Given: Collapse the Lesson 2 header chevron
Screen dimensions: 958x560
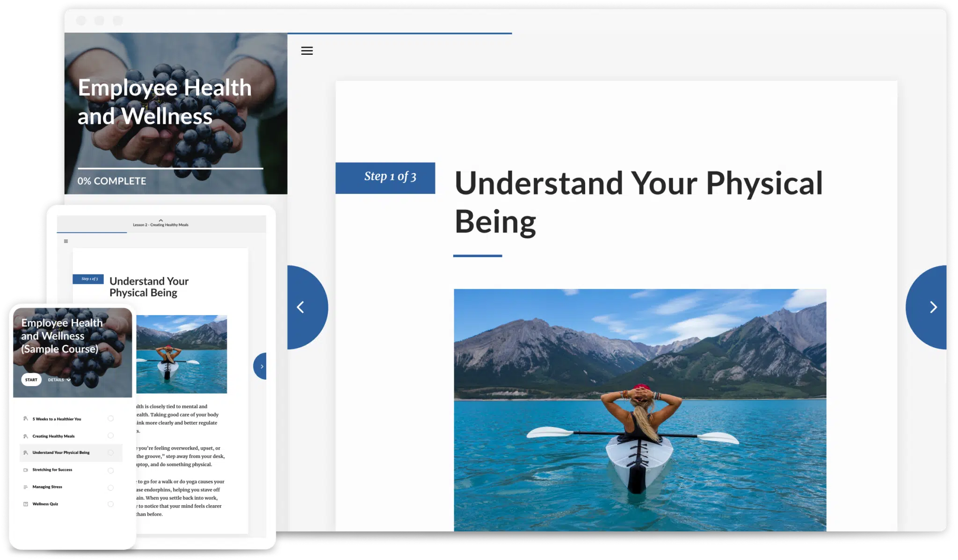Looking at the screenshot, I should coord(161,220).
